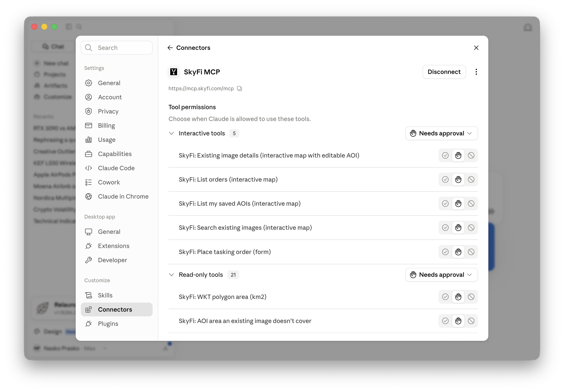Block the Existing image details tool

471,155
